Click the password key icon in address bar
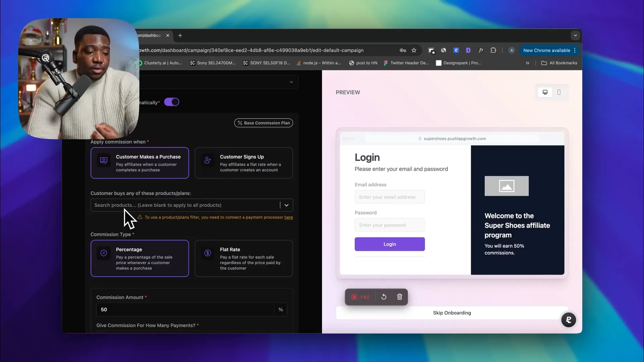 point(402,50)
